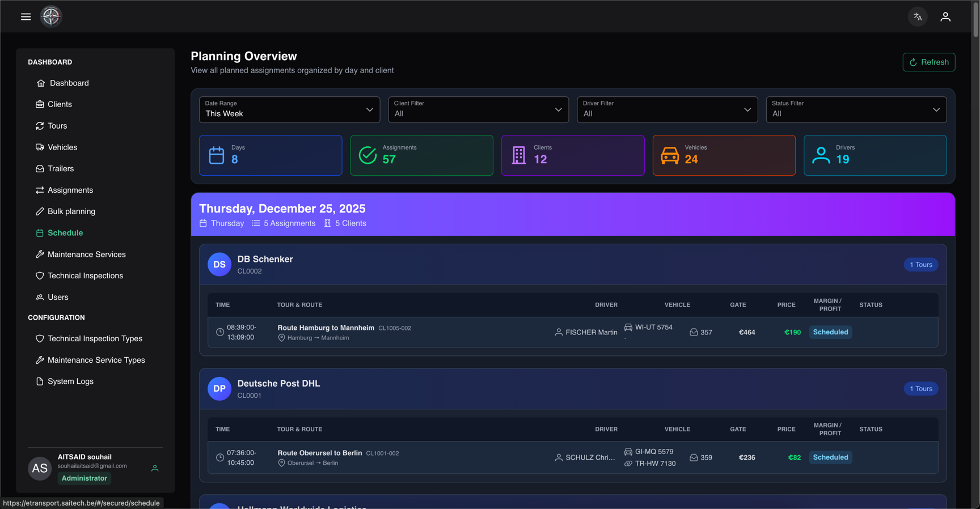Click the DS avatar of DB Schenker

tap(219, 265)
